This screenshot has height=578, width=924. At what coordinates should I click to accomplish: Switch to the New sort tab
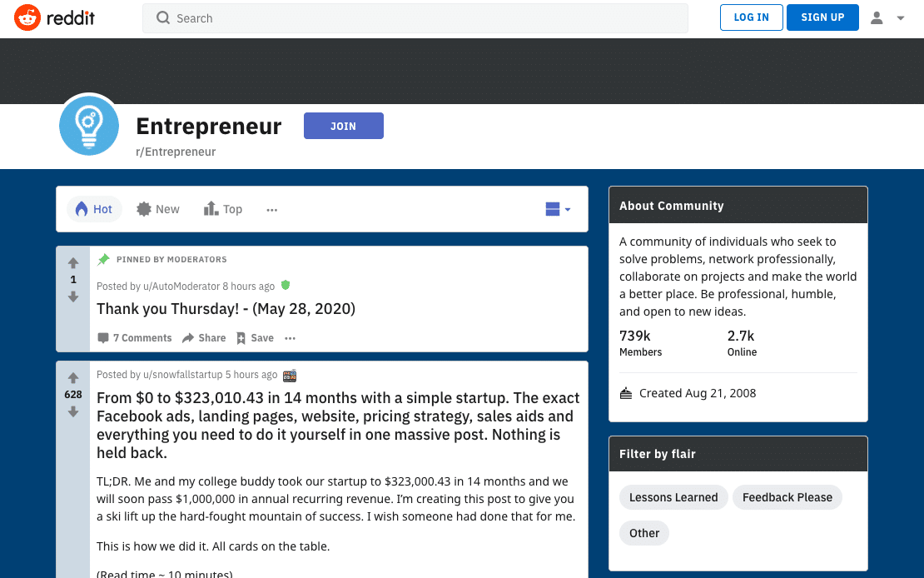157,209
